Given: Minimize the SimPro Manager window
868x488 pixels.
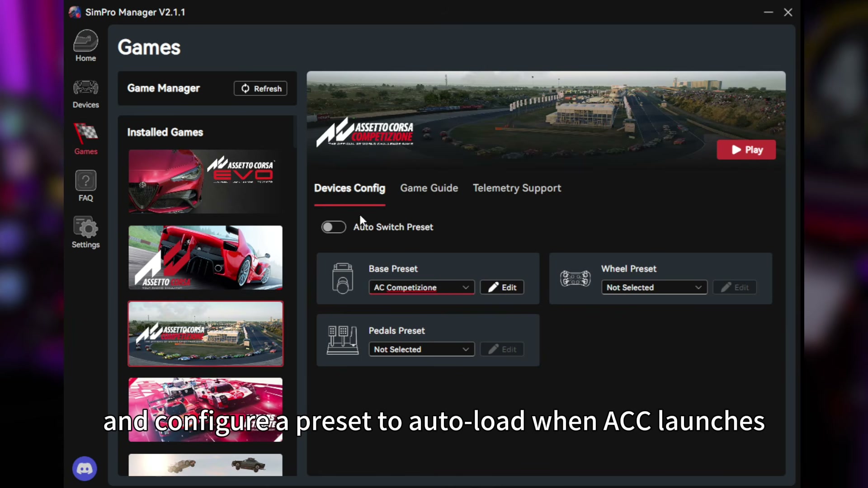Looking at the screenshot, I should click(x=768, y=12).
